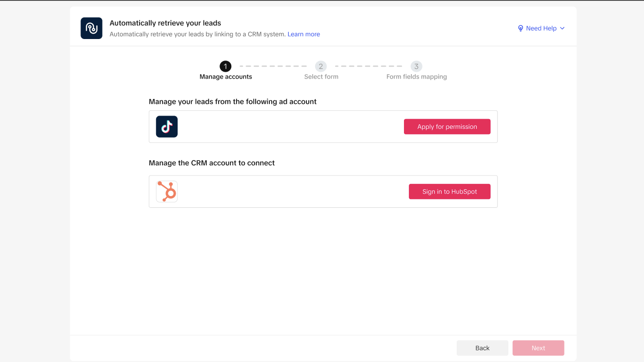Select the step 2 circle indicator
Viewport: 644px width, 362px height.
(x=321, y=66)
